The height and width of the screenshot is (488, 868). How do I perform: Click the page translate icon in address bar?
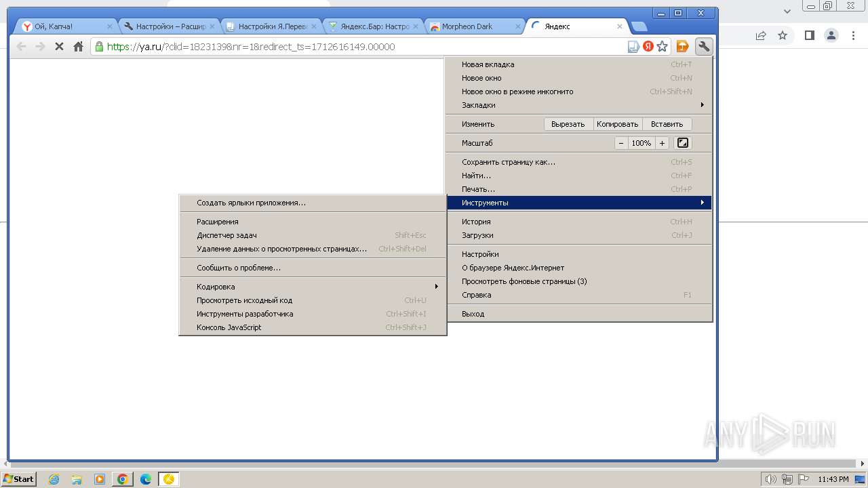[x=633, y=46]
